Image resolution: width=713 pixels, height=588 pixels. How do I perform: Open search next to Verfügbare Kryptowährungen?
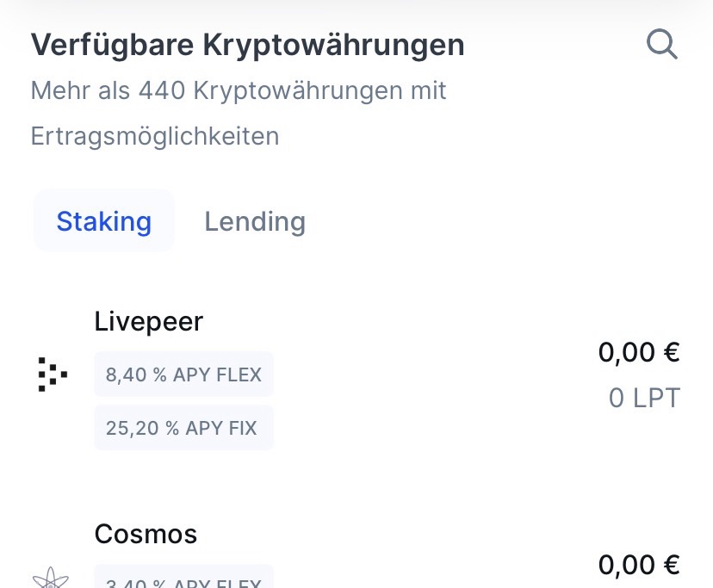(661, 44)
